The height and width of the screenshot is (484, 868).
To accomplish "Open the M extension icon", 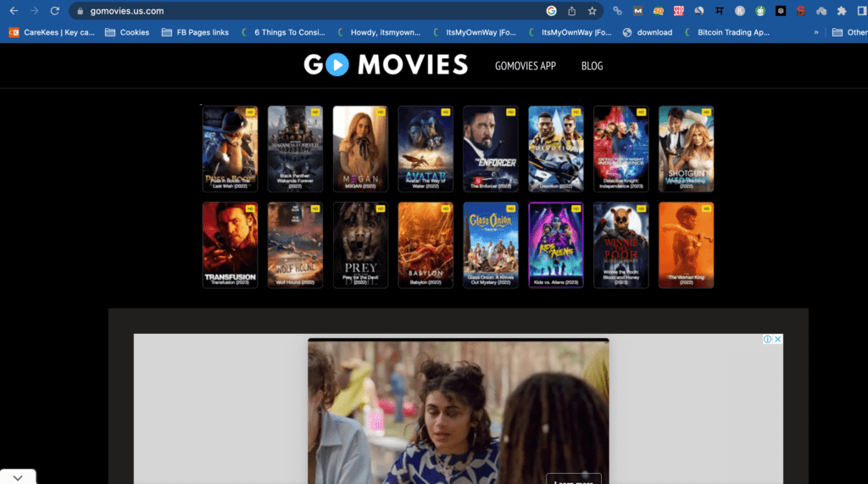I will click(x=637, y=10).
